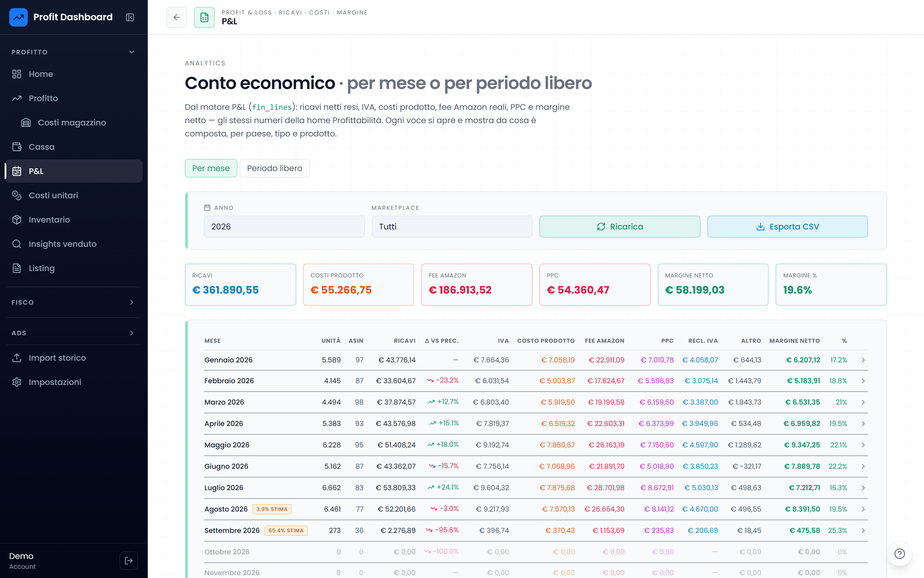Viewport: 924px width, 578px height.
Task: Click the Costi magazzino warehouse icon
Action: 26,122
